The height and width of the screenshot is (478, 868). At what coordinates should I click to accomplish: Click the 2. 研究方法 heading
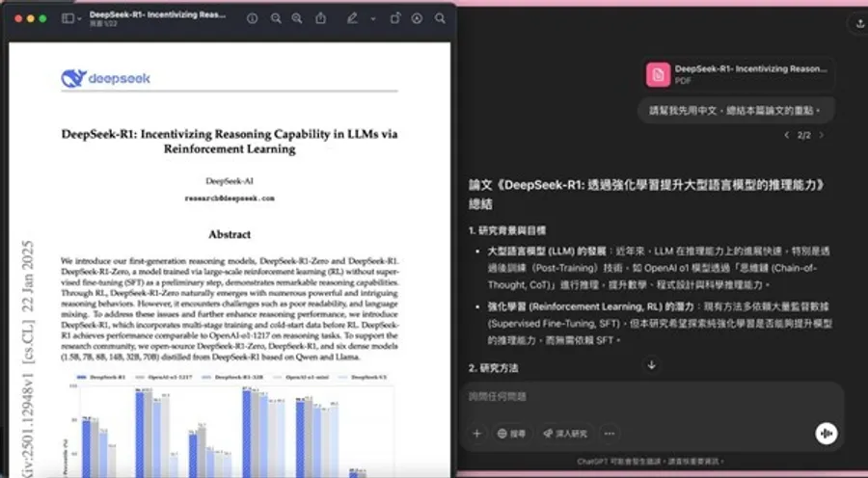click(493, 368)
